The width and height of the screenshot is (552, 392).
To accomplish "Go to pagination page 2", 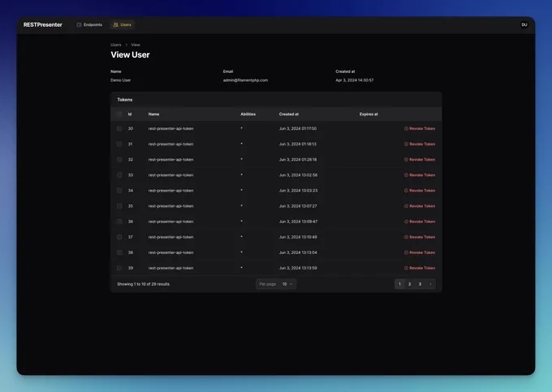I will pos(410,284).
